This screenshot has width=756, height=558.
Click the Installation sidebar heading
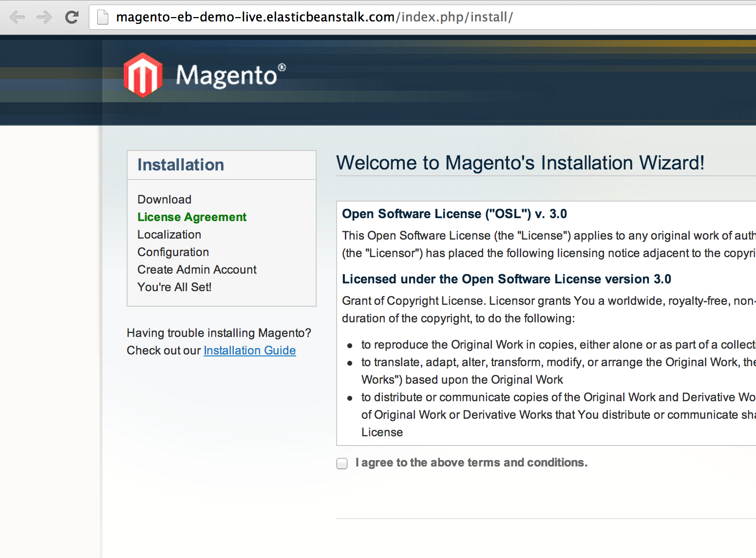[181, 165]
